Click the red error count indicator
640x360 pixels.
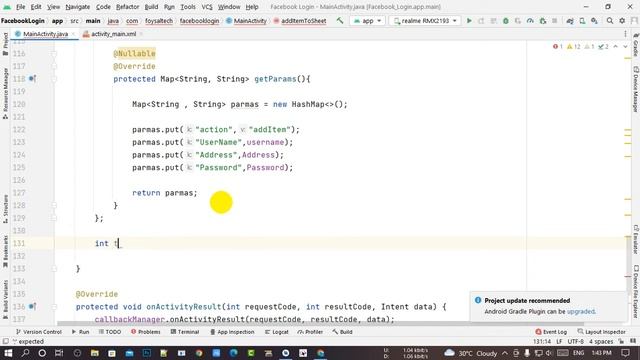point(558,47)
